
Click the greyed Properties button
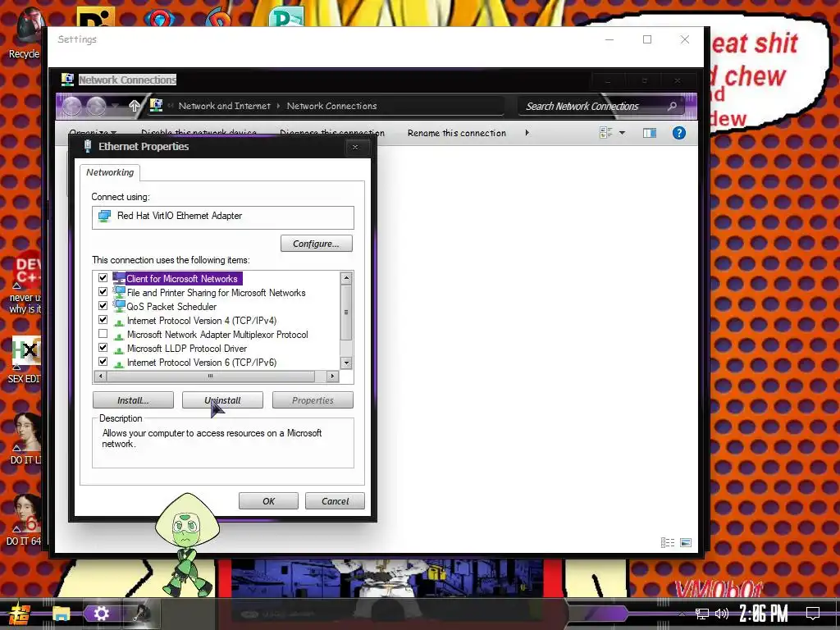[x=313, y=400]
